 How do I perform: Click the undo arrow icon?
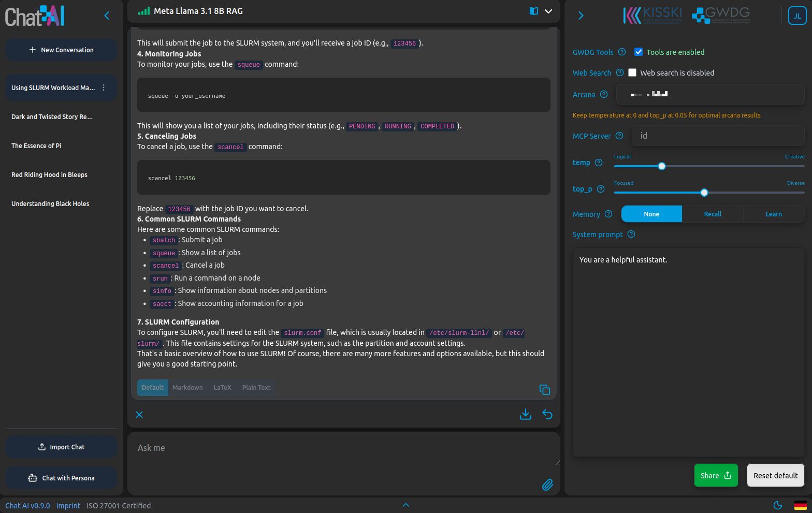pos(547,414)
